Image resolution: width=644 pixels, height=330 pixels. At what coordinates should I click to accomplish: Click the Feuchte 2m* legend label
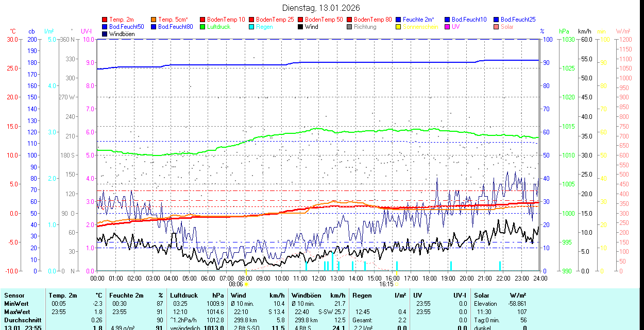tap(419, 20)
